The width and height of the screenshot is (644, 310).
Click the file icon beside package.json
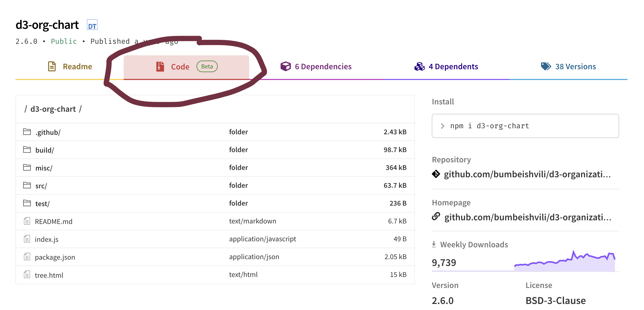click(x=27, y=257)
